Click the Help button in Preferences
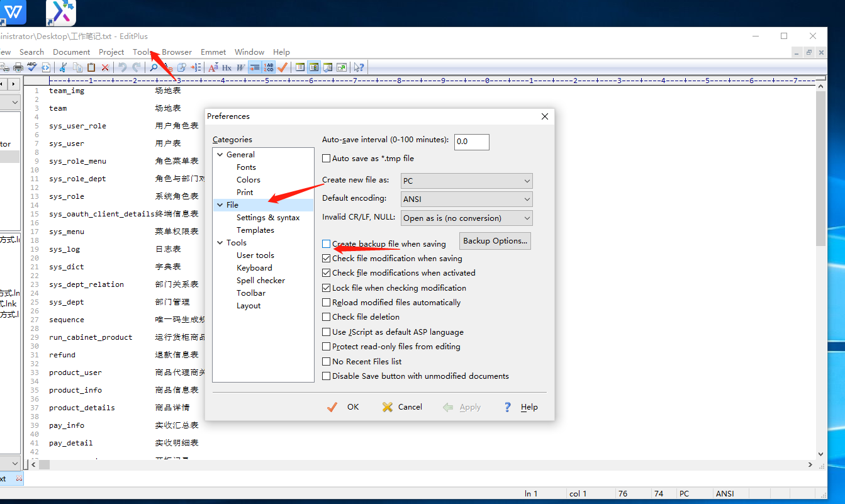Screen dimensions: 845x504 (x=520, y=407)
